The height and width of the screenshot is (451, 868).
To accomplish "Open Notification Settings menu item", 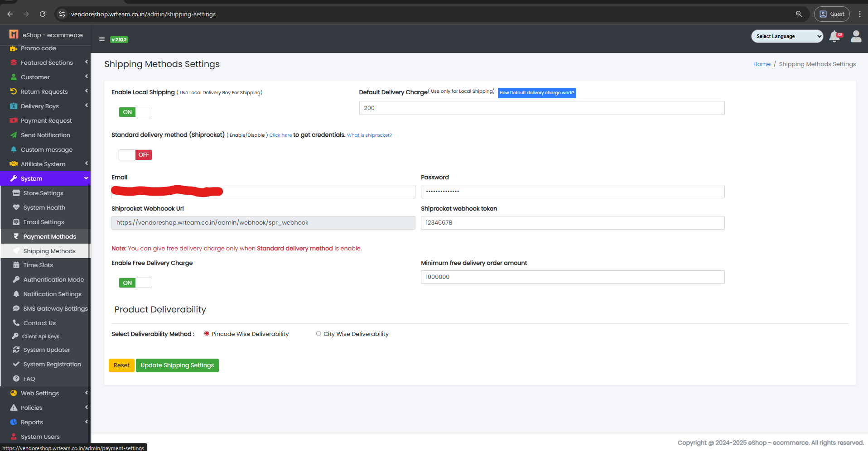I will 45,294.
